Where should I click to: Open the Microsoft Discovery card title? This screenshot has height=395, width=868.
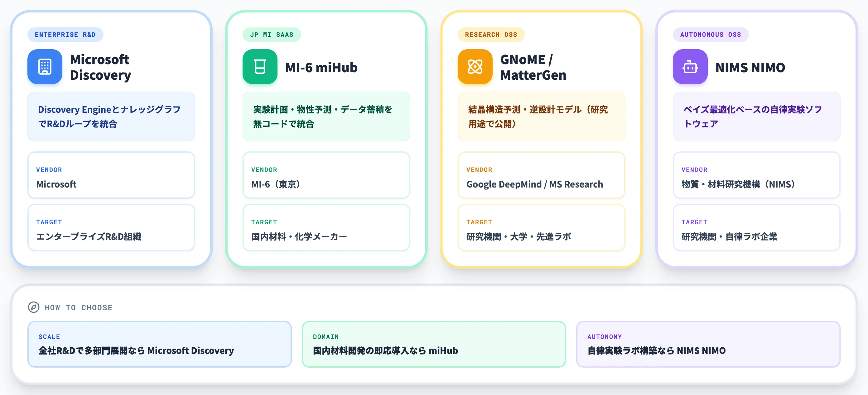[100, 67]
